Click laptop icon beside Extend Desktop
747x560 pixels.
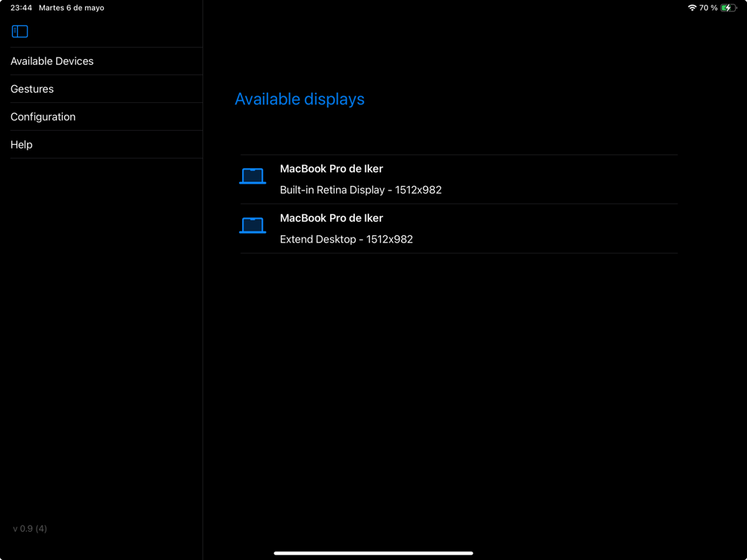click(252, 225)
